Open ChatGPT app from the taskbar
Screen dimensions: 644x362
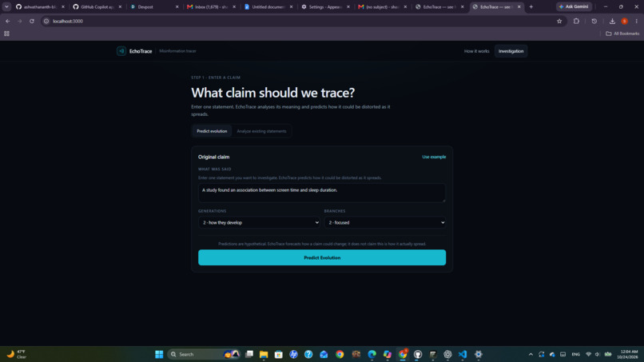[447, 354]
